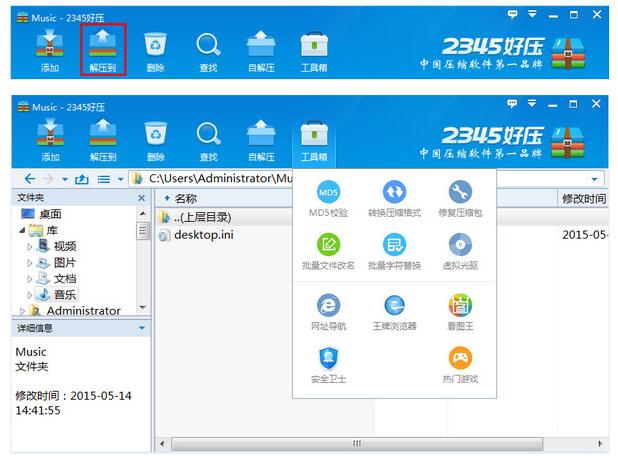Expand the 音乐 tree node
The width and height of the screenshot is (618, 460).
coord(30,295)
